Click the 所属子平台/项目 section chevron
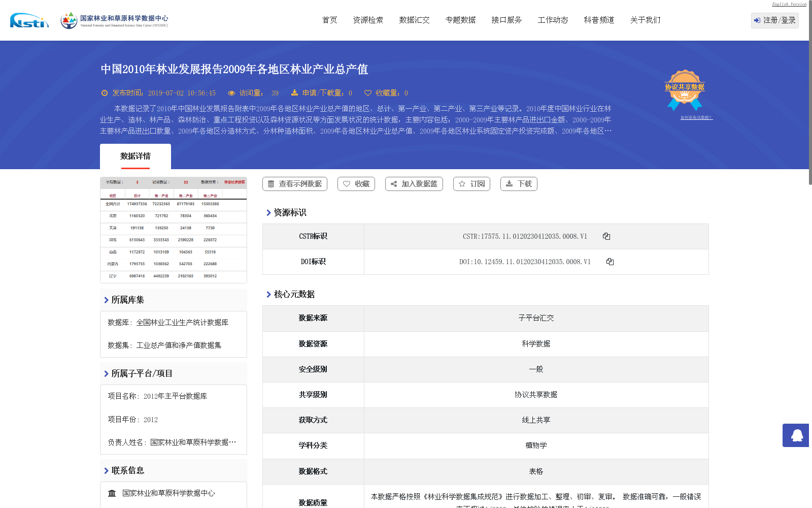 tap(106, 373)
